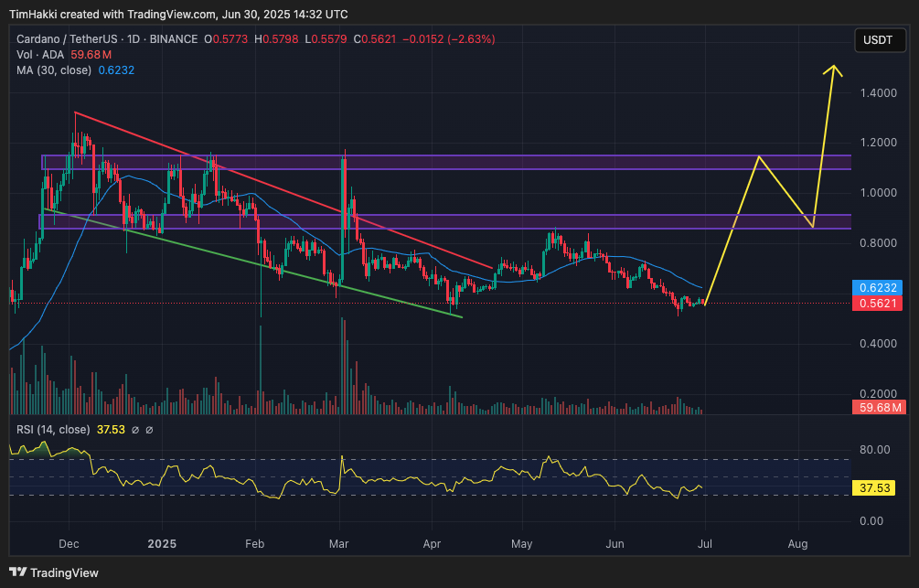The width and height of the screenshot is (919, 588).
Task: Select the MA (30, close) indicator legend
Action: coord(53,69)
